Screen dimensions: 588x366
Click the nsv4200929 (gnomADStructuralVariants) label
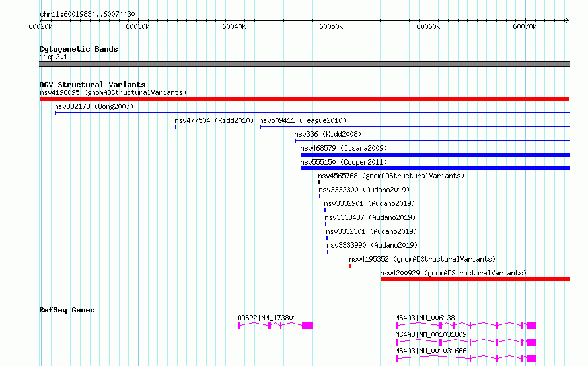click(453, 273)
